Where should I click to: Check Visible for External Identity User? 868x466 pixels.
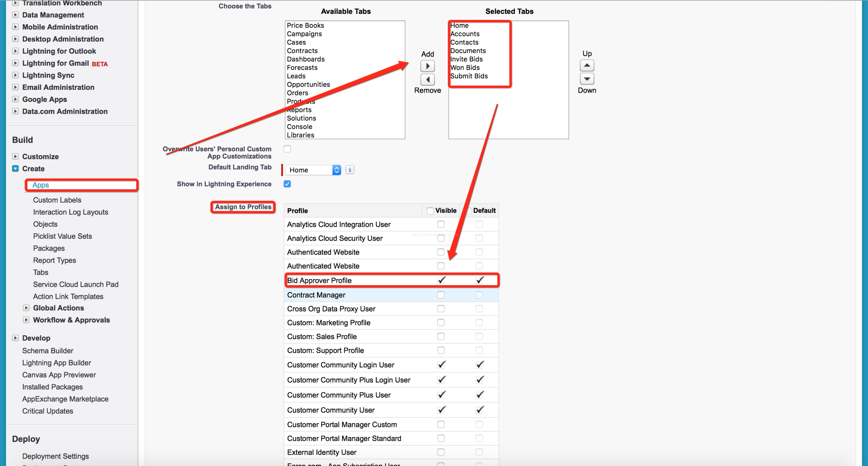[x=441, y=452]
